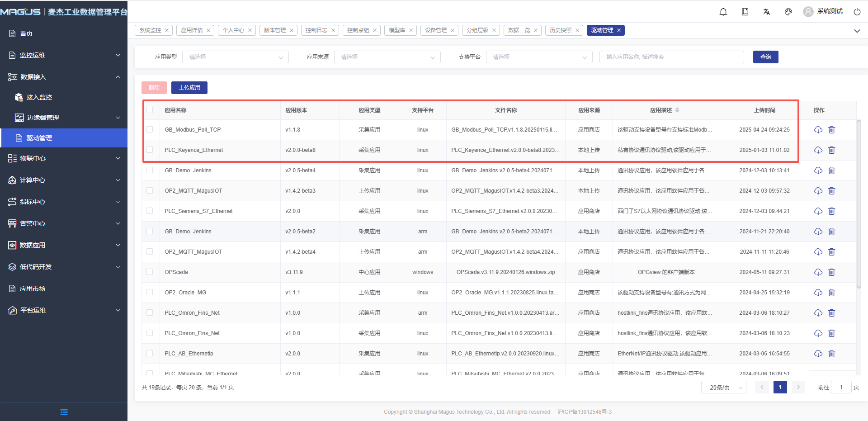Open the 支持平台 dropdown
Viewport: 868px width, 421px height.
click(539, 57)
